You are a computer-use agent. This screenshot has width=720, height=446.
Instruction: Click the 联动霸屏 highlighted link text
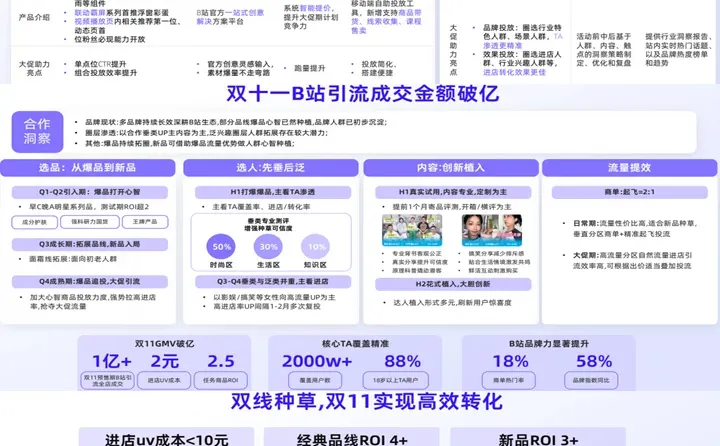point(90,12)
